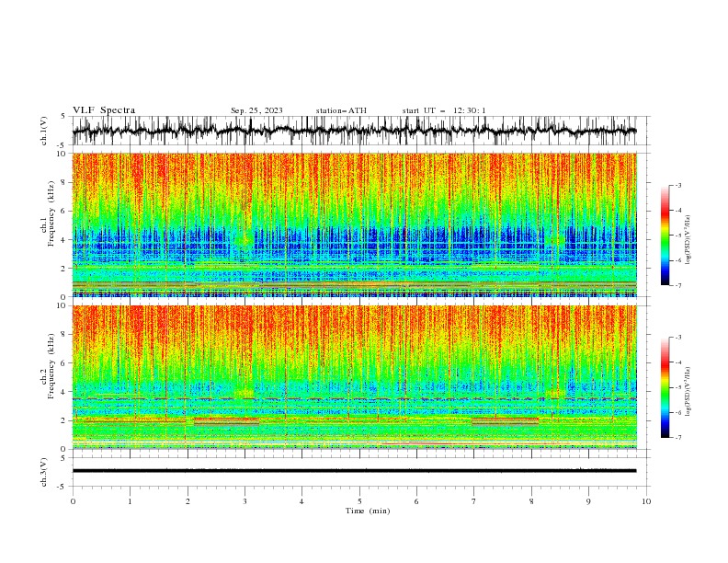This screenshot has height=563, width=728.
Task: Click the "0" tick on the Time axis
Action: pos(73,501)
